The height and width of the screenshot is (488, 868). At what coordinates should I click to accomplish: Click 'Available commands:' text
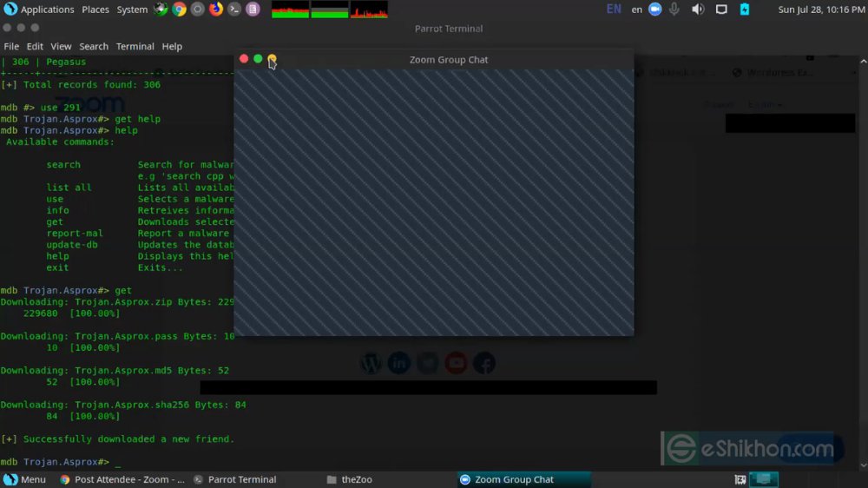pos(61,142)
